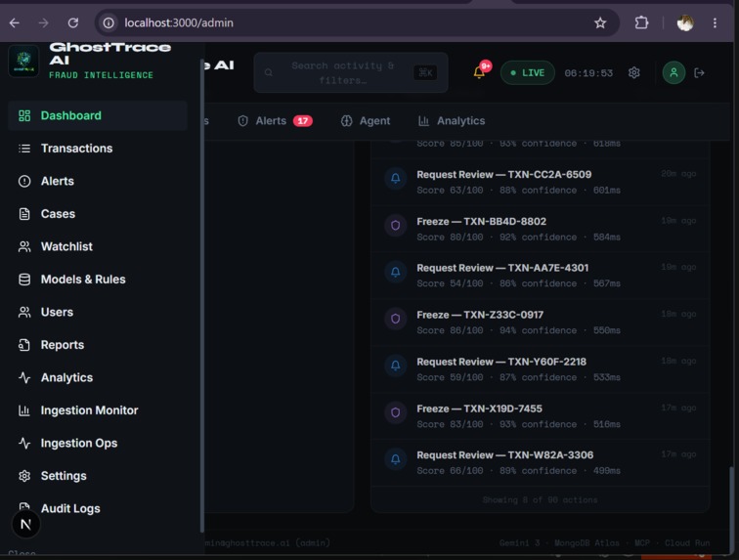Image resolution: width=739 pixels, height=560 pixels.
Task: Click the sidebar Settings gear icon
Action: [24, 476]
